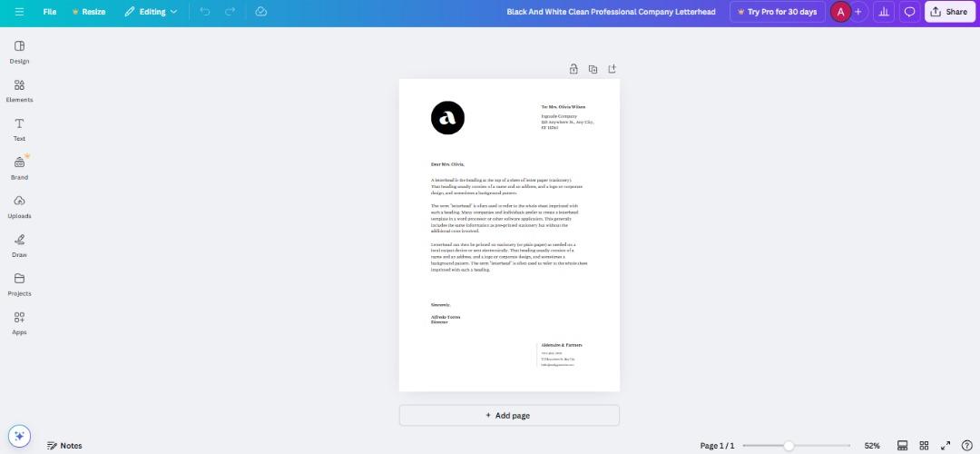Screen dimensions: 980x454
Task: Select the 'Ingoude Company' address text
Action: pyautogui.click(x=567, y=122)
